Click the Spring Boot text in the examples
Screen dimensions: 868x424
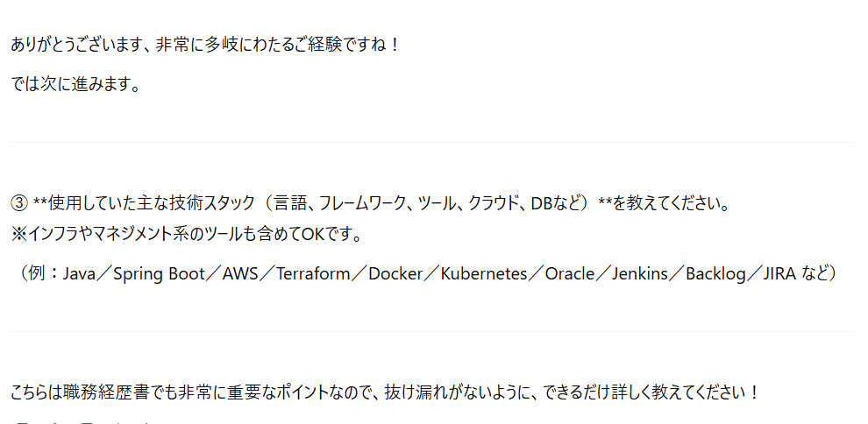(160, 273)
